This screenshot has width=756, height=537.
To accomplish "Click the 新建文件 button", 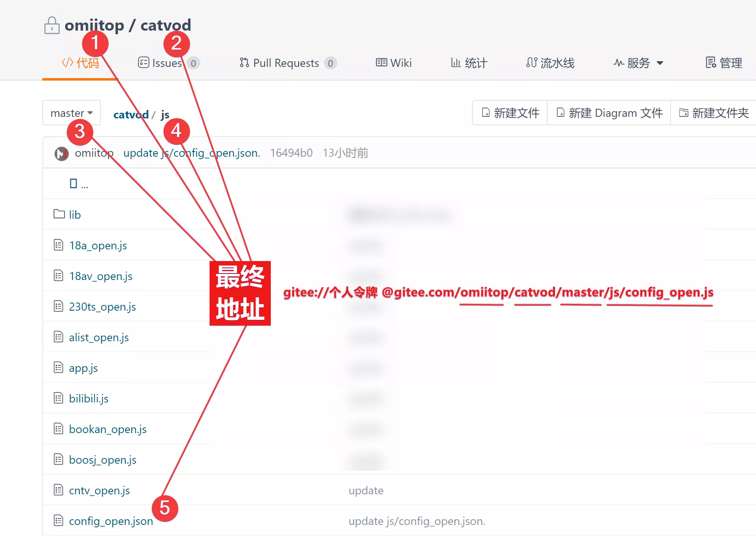I will pyautogui.click(x=510, y=113).
